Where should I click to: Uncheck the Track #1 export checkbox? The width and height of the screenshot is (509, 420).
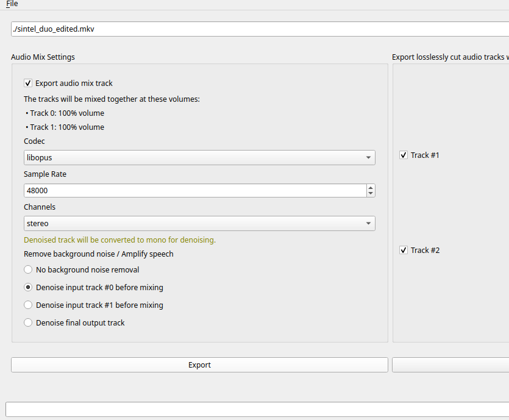pos(404,155)
